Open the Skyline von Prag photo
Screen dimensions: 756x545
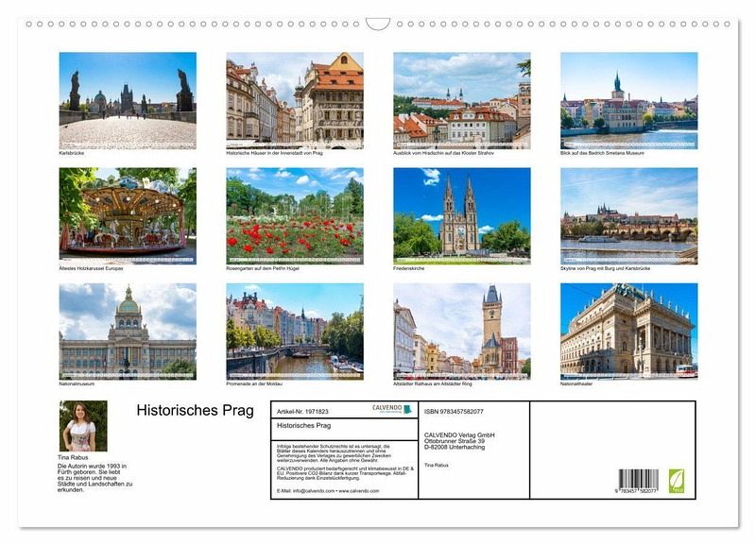pyautogui.click(x=628, y=216)
